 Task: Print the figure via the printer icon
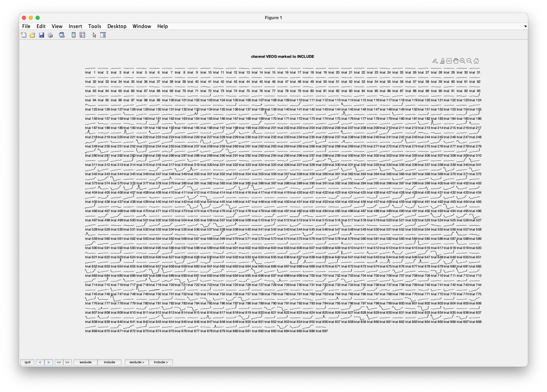tap(50, 35)
